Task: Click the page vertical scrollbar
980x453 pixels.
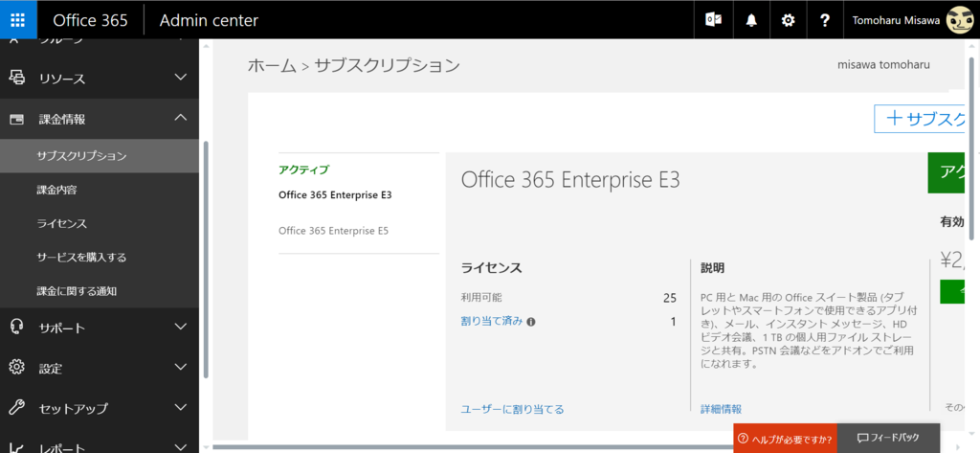Action: point(970,148)
